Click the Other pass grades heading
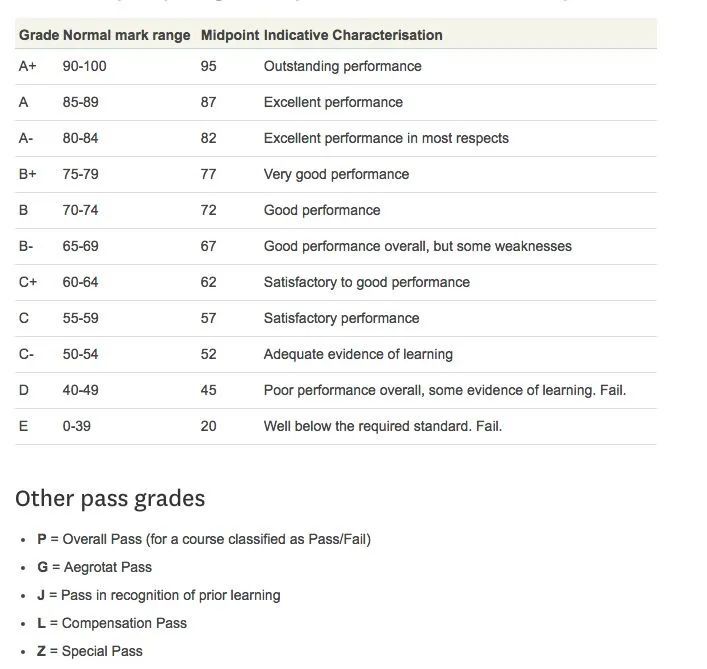 tap(110, 498)
